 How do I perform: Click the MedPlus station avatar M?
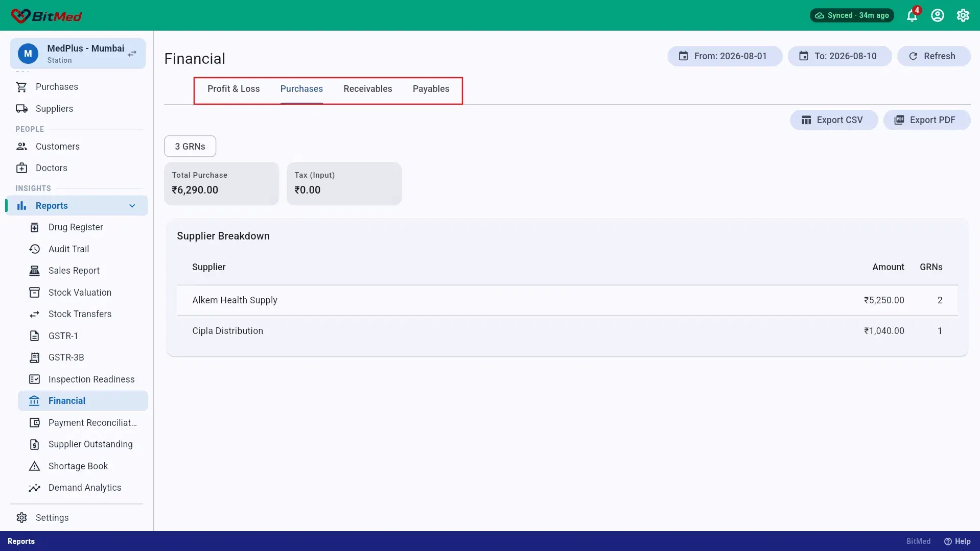tap(28, 54)
